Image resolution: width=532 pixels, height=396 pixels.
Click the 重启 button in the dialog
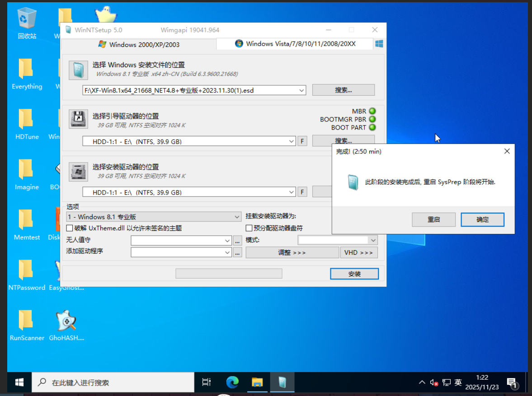[433, 219]
